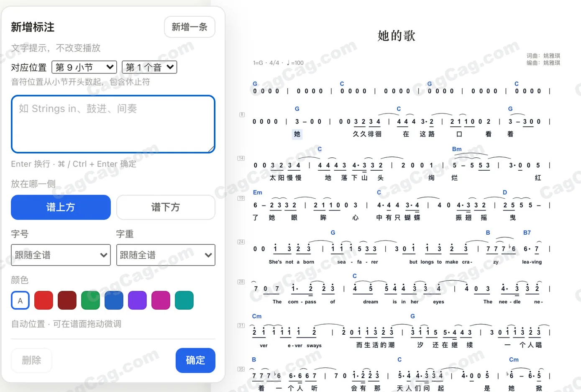
Task: Click the measure number 19 marker
Action: 241,198
